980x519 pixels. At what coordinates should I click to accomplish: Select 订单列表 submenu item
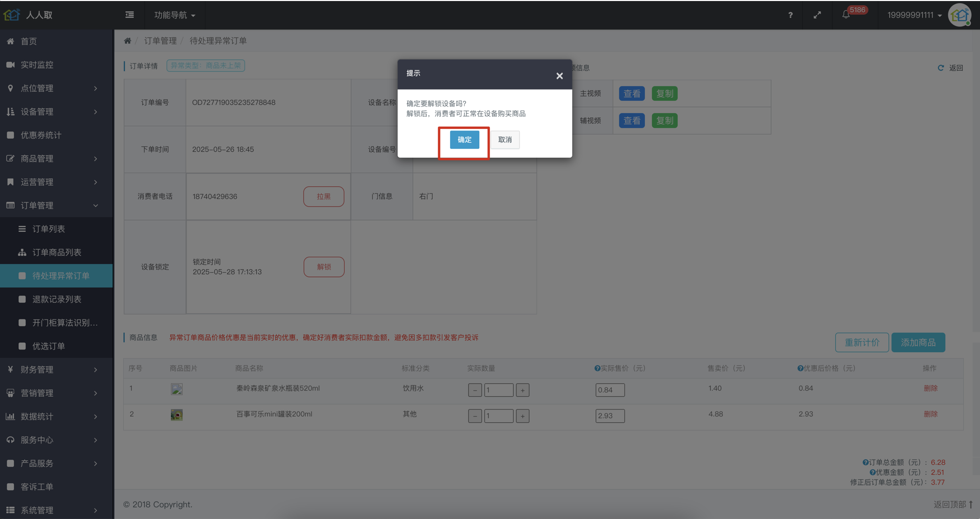[56, 229]
